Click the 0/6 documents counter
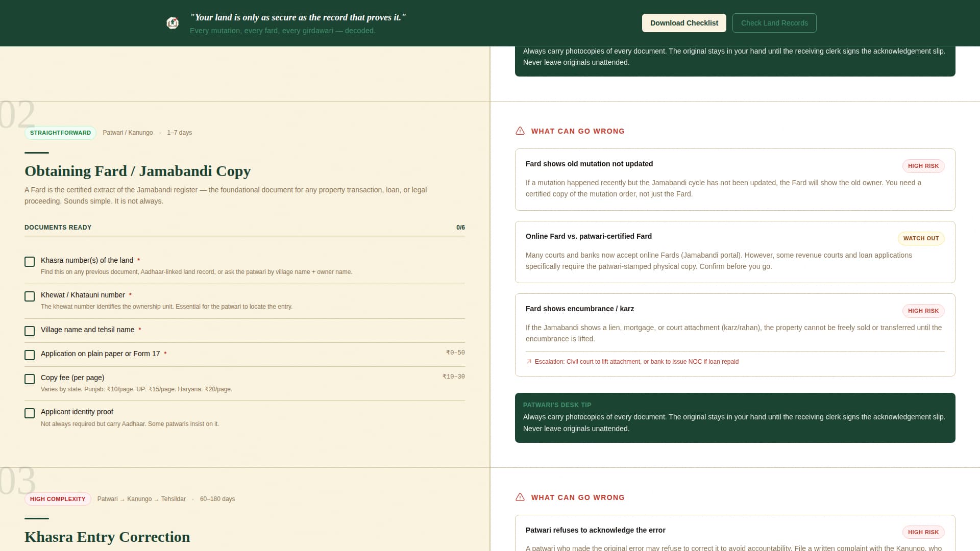Screen dimensions: 980x551 [460, 228]
